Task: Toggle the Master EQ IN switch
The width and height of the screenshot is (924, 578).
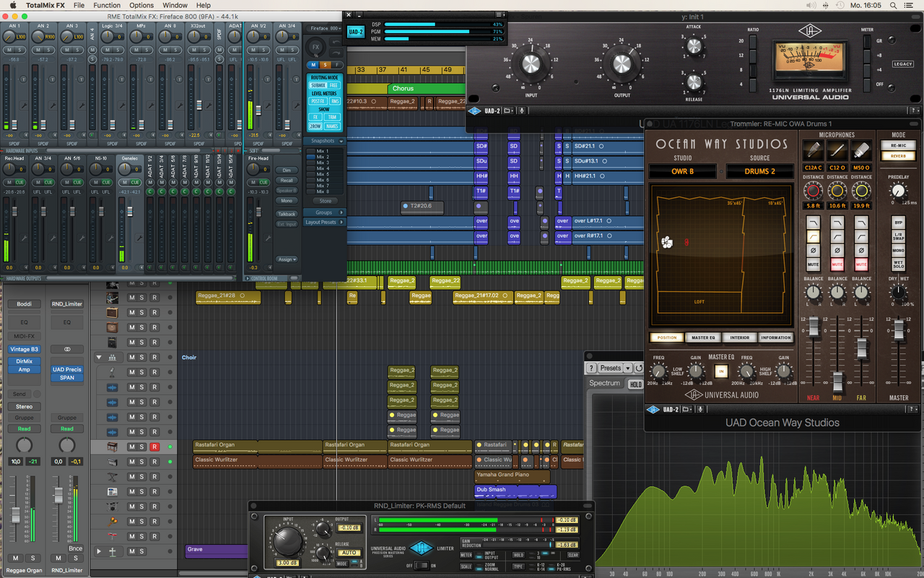Action: pyautogui.click(x=720, y=371)
